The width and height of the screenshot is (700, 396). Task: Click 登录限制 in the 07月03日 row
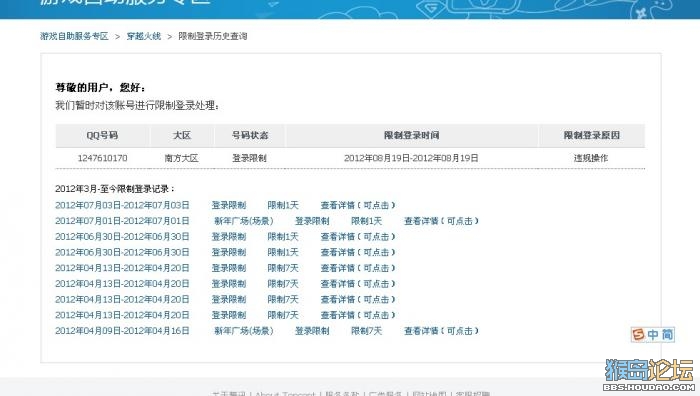pos(229,205)
